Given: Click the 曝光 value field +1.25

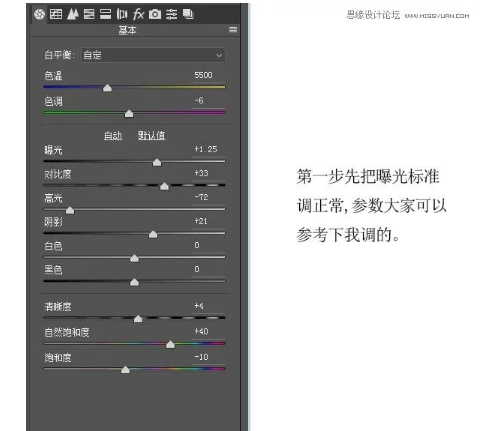Looking at the screenshot, I should click(x=209, y=149).
